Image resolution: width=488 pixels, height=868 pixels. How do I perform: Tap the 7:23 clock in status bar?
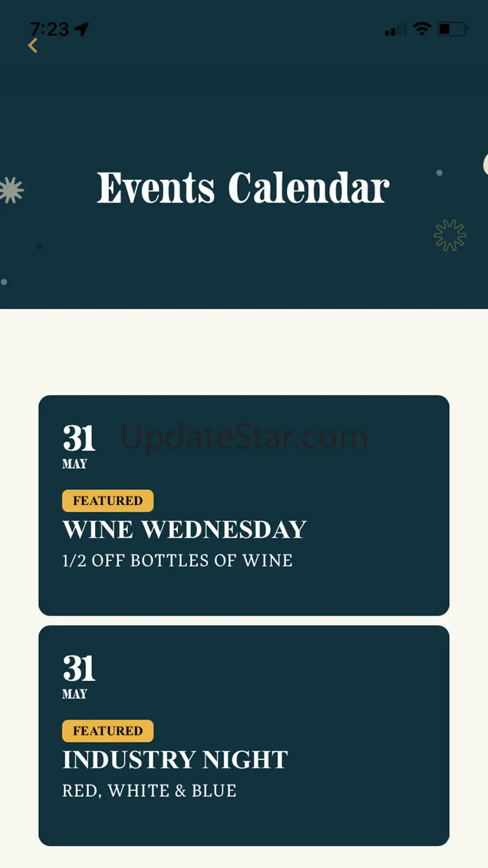pos(49,29)
